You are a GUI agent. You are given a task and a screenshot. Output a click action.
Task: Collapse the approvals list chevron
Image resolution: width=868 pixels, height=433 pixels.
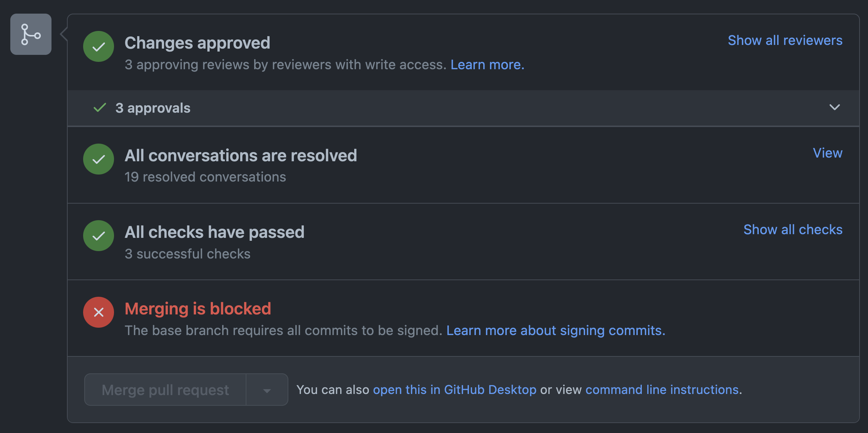pos(835,108)
